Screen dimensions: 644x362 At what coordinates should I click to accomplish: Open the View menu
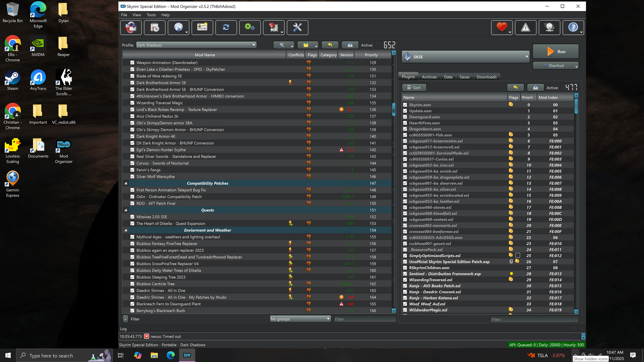(137, 15)
